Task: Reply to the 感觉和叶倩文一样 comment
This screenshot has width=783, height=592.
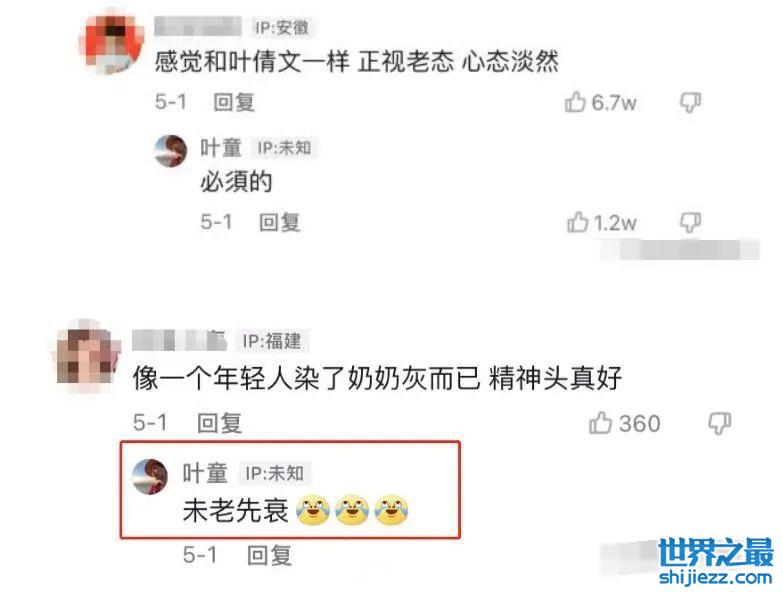Action: click(234, 102)
